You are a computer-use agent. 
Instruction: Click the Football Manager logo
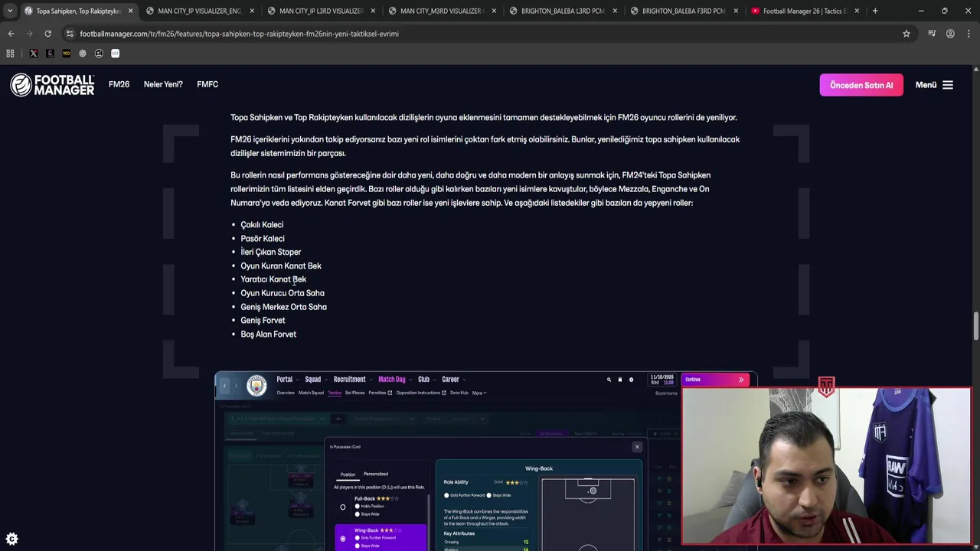(x=52, y=85)
